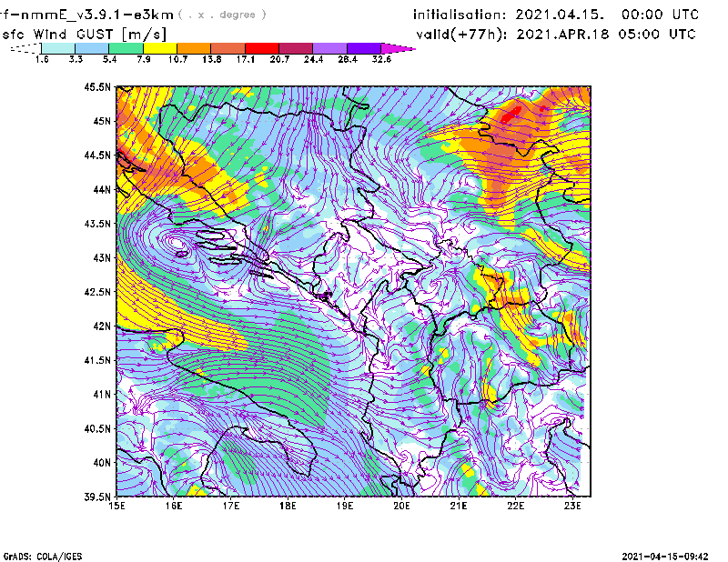Click the 45.5N latitude label
Image resolution: width=728 pixels, height=562 pixels.
97,86
